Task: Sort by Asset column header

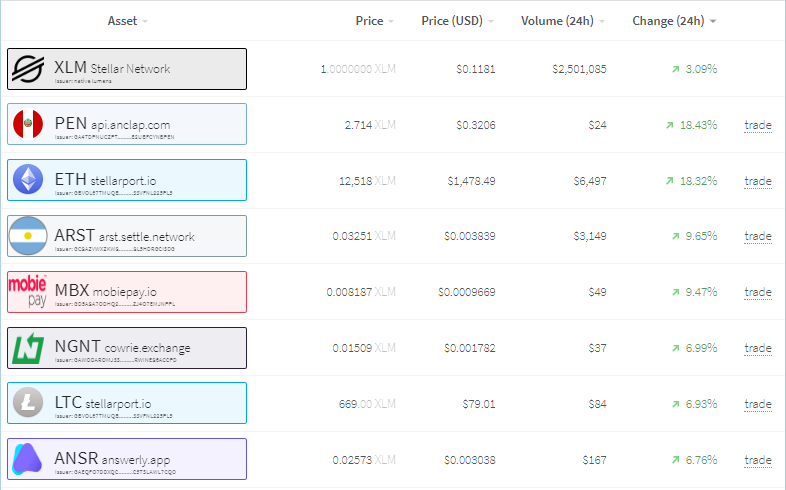Action: [127, 21]
